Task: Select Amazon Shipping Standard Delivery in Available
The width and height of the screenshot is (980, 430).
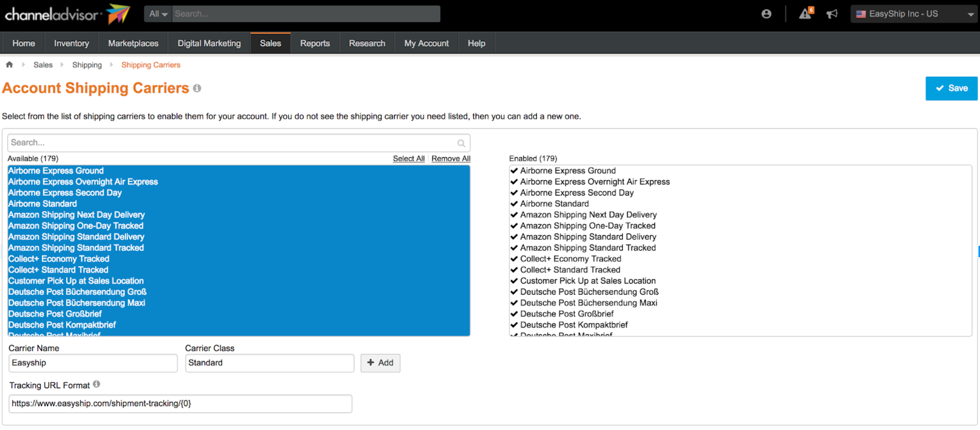Action: click(239, 237)
